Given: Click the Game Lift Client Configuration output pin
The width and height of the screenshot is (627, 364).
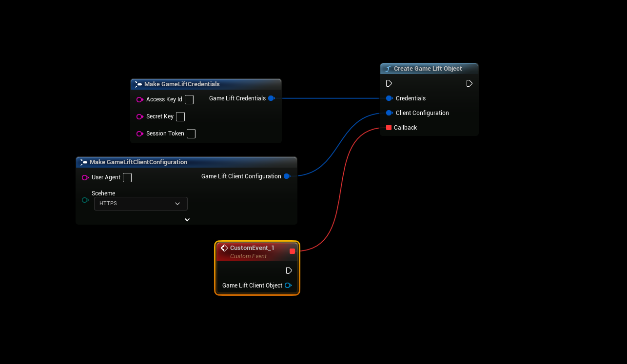Looking at the screenshot, I should coord(287,176).
